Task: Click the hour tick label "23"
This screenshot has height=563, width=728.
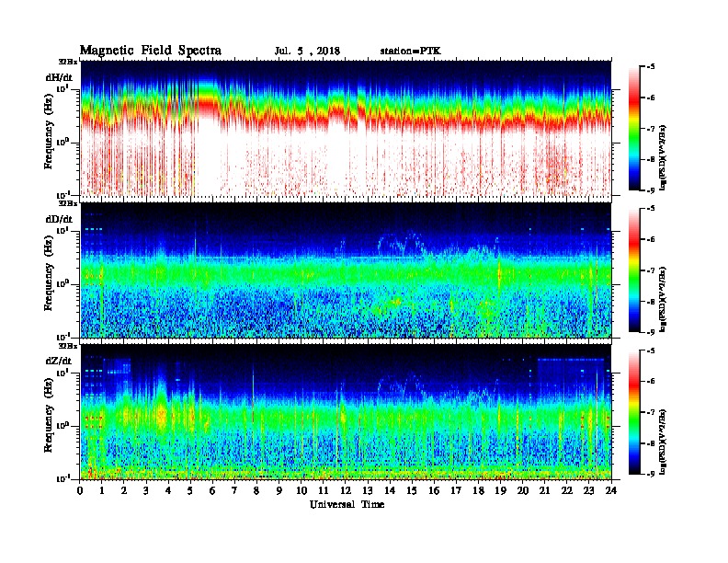Action: 589,490
